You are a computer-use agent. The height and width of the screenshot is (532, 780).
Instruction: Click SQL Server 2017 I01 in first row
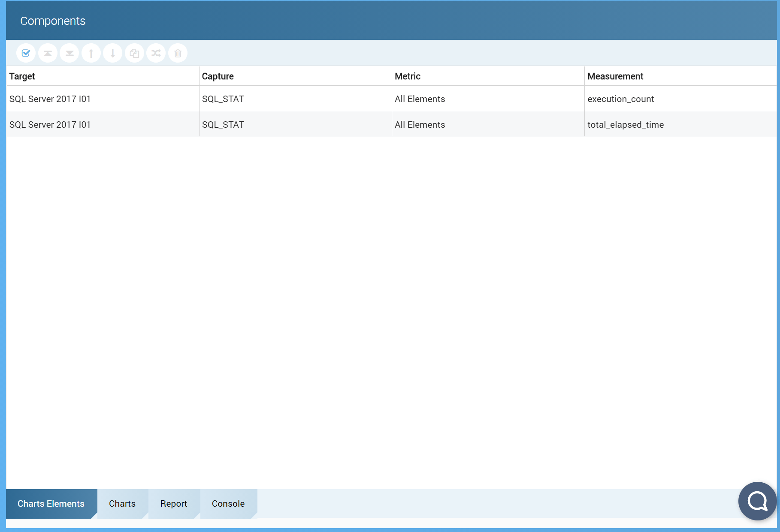50,99
